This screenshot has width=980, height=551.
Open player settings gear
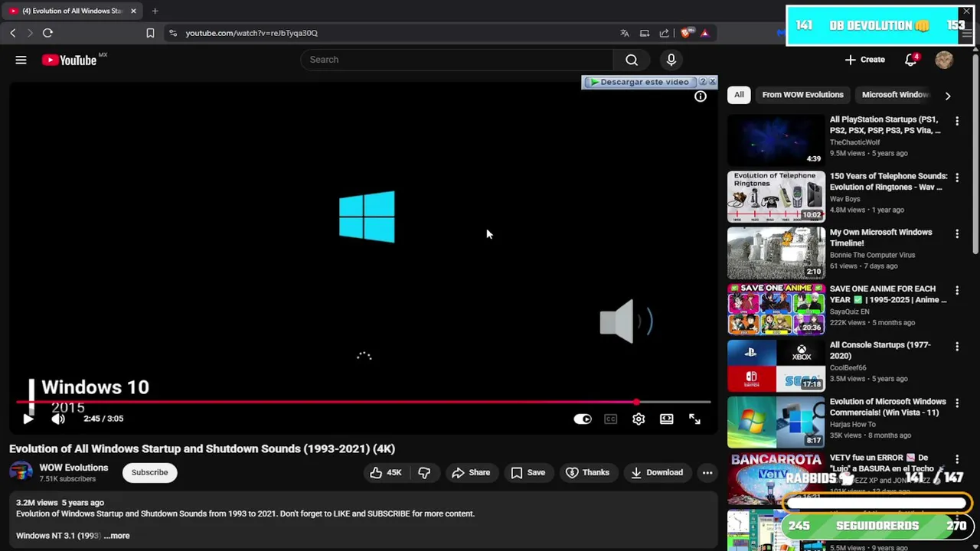click(639, 419)
